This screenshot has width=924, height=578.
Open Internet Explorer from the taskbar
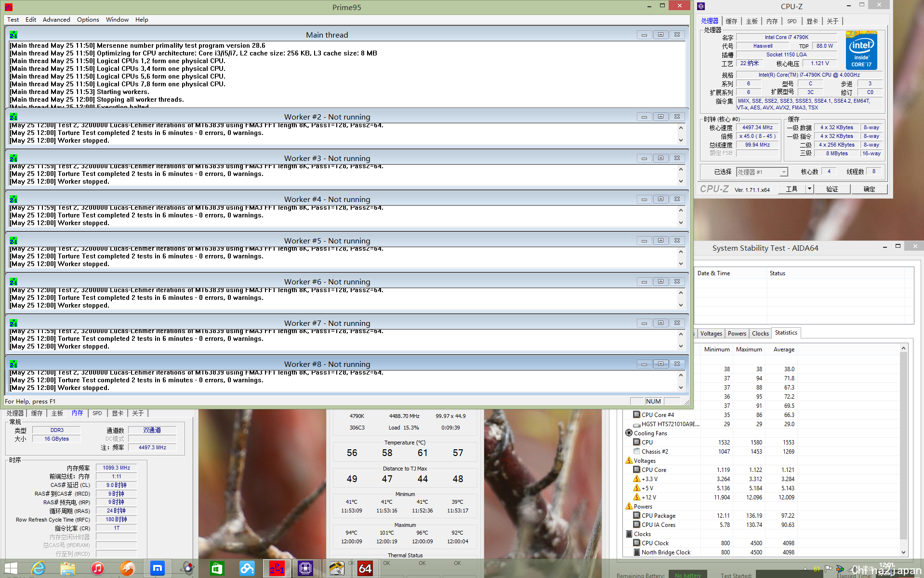(x=38, y=568)
